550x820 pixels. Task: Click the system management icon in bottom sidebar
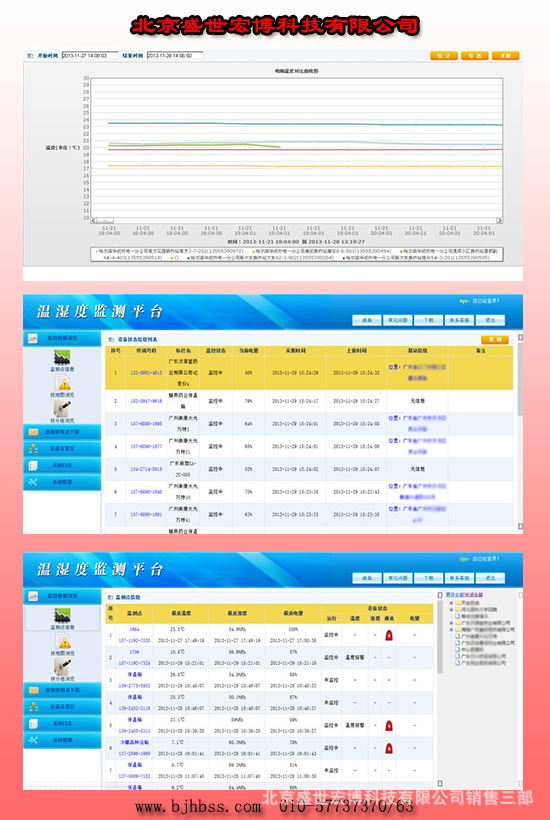(x=33, y=740)
